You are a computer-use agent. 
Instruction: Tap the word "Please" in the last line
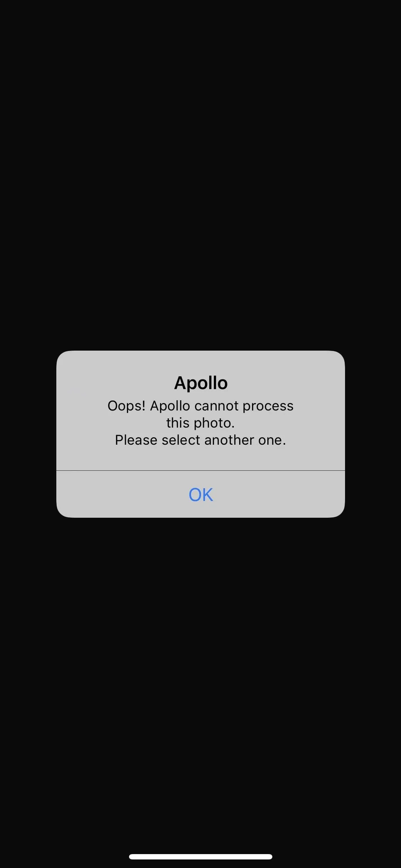[136, 440]
